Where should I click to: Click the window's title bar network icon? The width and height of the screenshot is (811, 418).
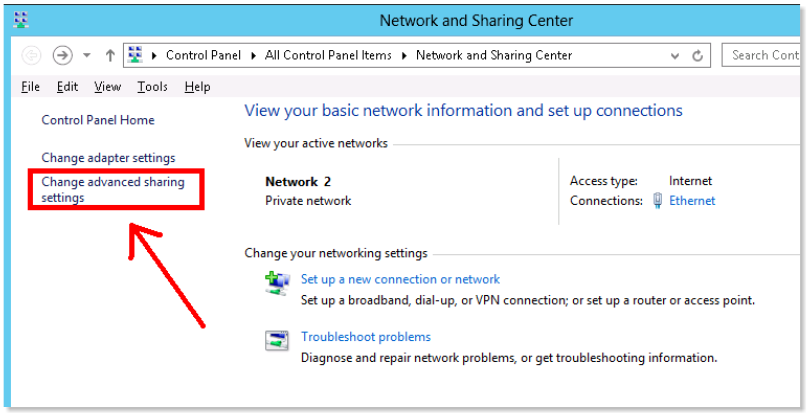pyautogui.click(x=21, y=20)
